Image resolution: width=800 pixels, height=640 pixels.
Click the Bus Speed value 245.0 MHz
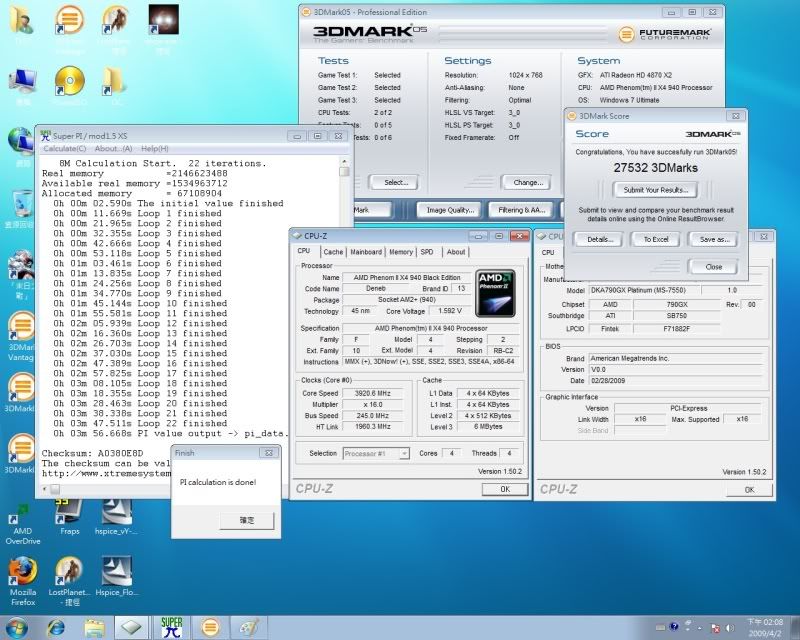pos(373,415)
